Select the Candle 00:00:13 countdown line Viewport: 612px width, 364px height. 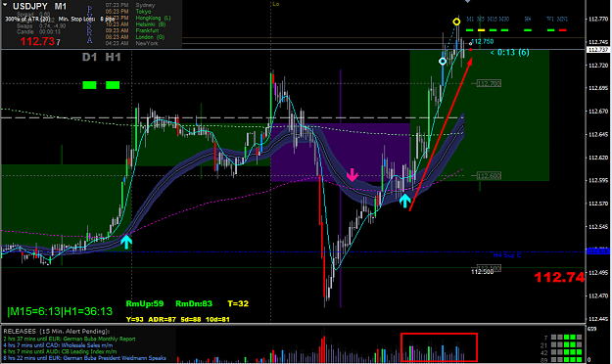(38, 31)
